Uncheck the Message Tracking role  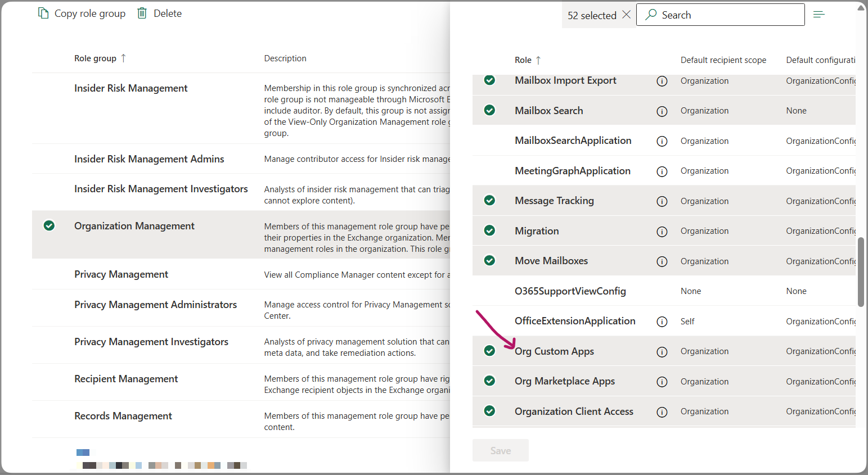[489, 200]
